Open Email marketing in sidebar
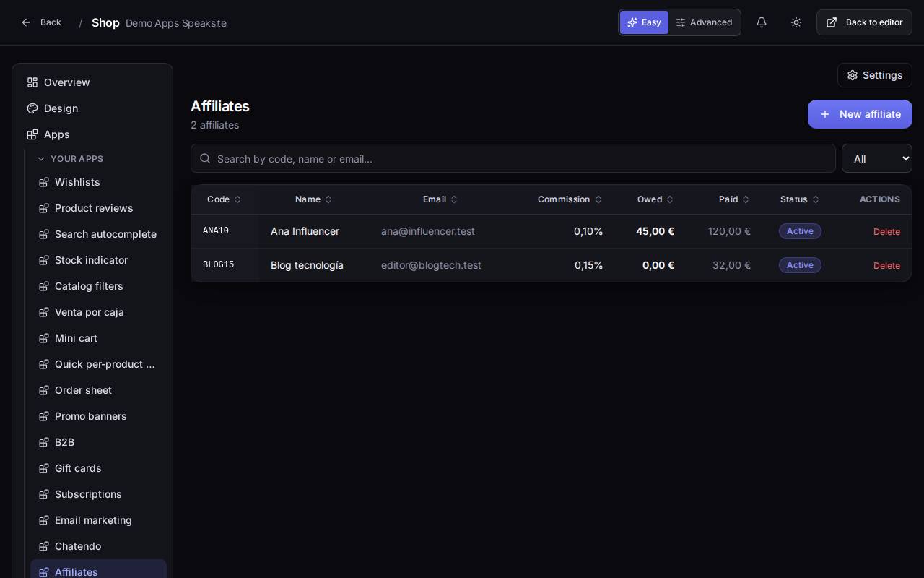Viewport: 924px width, 578px height. coord(98,520)
